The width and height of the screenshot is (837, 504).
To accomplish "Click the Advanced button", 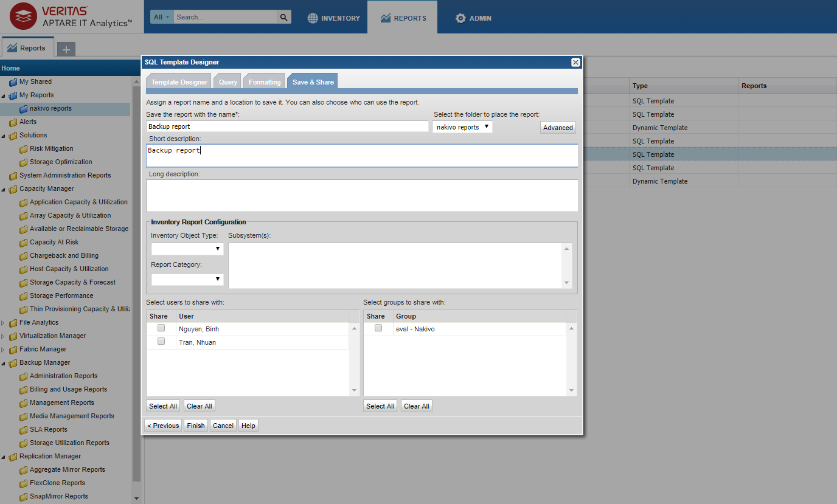I will point(558,128).
